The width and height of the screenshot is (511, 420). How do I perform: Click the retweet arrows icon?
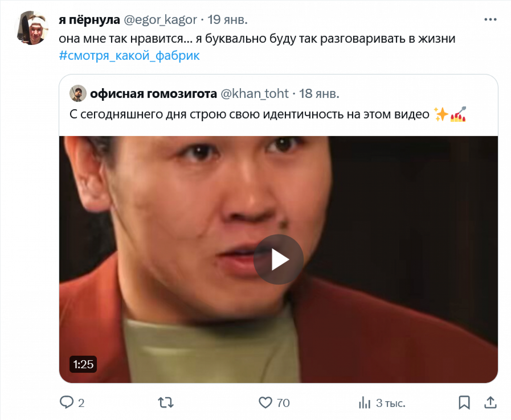tap(166, 403)
